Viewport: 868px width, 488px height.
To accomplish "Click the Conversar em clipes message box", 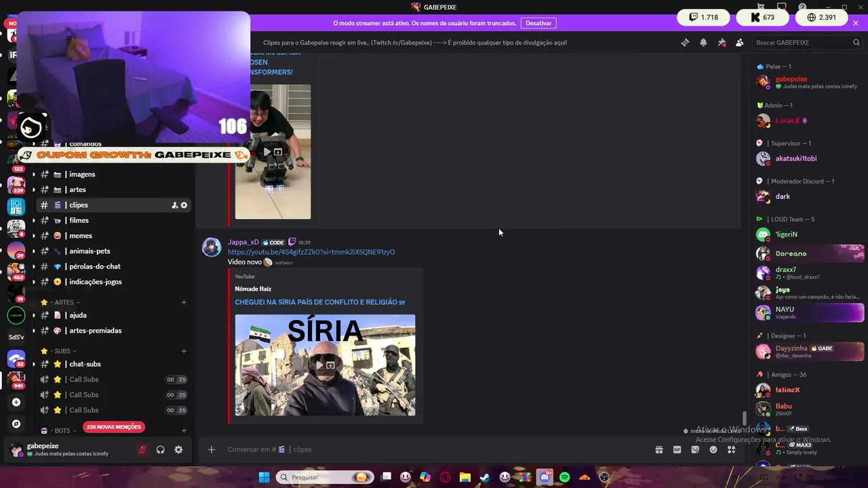I will pos(434,449).
